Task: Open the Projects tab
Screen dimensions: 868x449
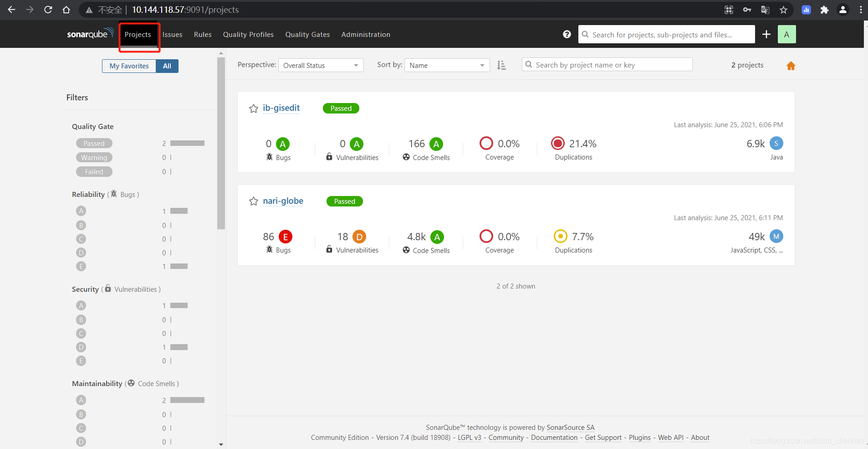Action: click(x=138, y=34)
